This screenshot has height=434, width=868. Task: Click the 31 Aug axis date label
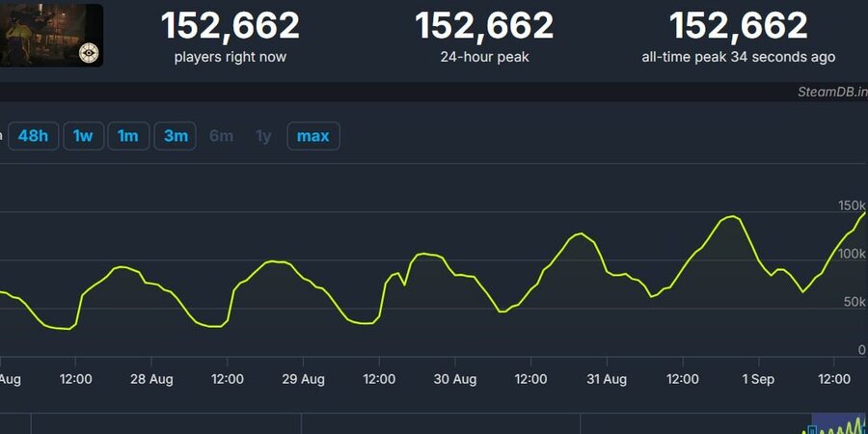(607, 379)
